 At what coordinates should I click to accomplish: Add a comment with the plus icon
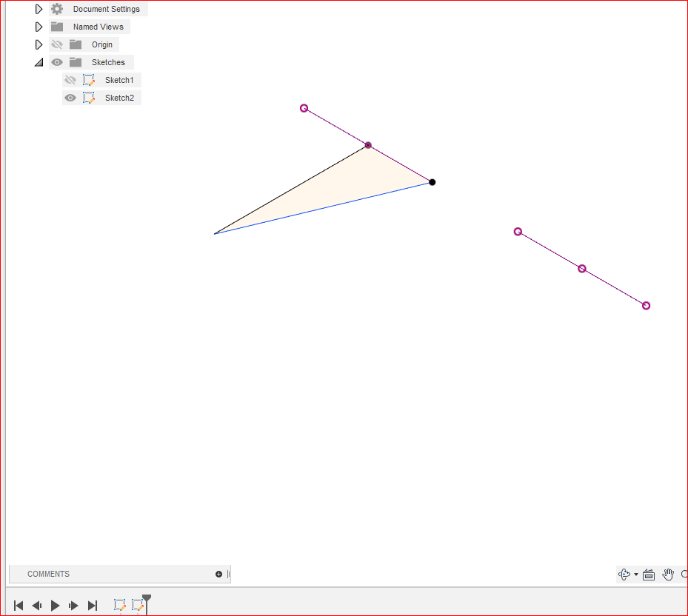pos(219,574)
